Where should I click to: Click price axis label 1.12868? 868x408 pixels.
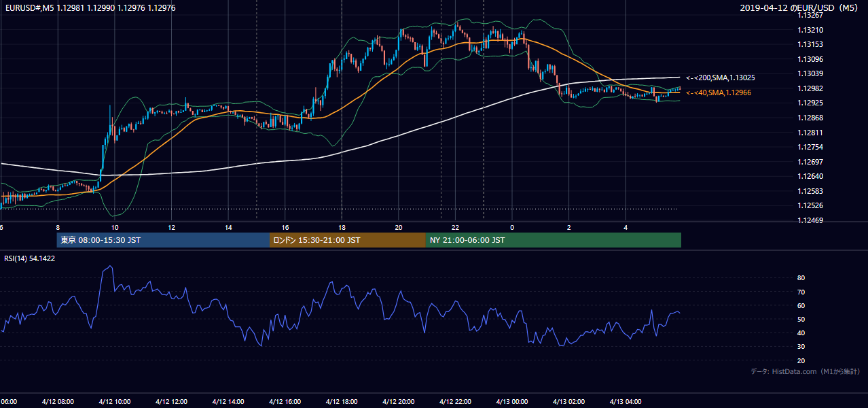tap(811, 118)
